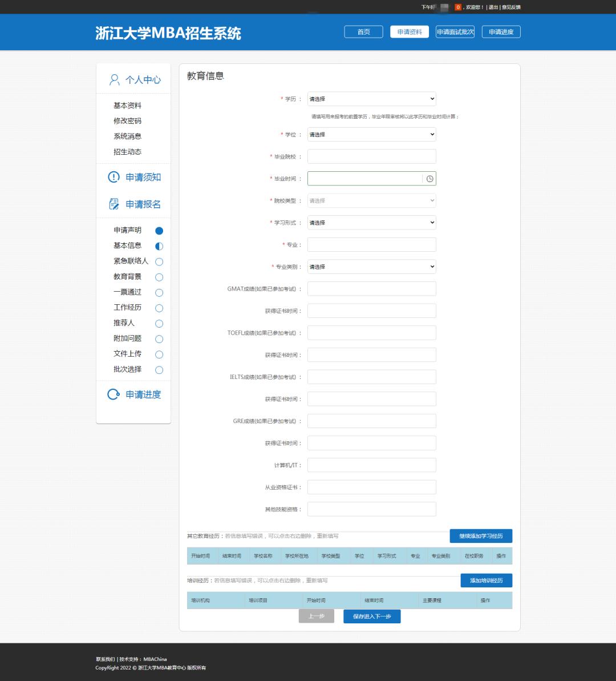
Task: Click the exclamation circle icon beside 申请须知
Action: coord(112,178)
